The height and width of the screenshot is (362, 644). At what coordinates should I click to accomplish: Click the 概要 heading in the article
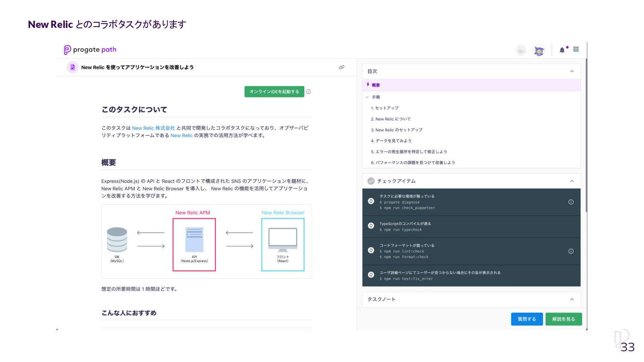(x=109, y=163)
